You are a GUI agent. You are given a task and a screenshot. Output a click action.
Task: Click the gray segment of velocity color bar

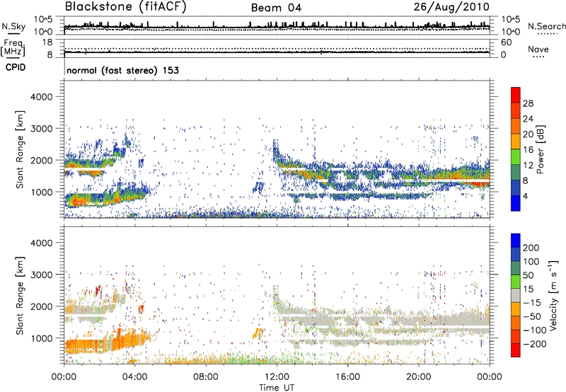pos(516,296)
